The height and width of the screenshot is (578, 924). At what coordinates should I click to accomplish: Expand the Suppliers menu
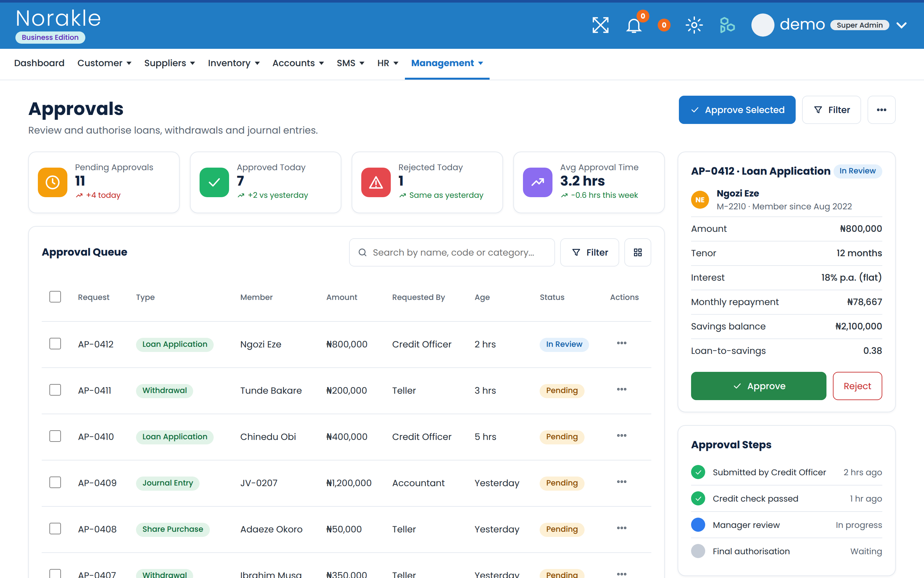[x=169, y=63]
